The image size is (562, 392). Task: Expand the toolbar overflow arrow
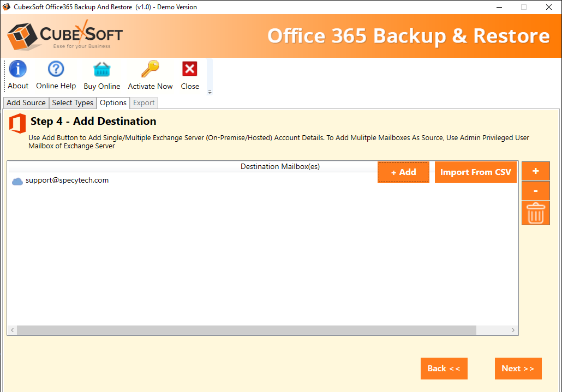click(x=210, y=92)
